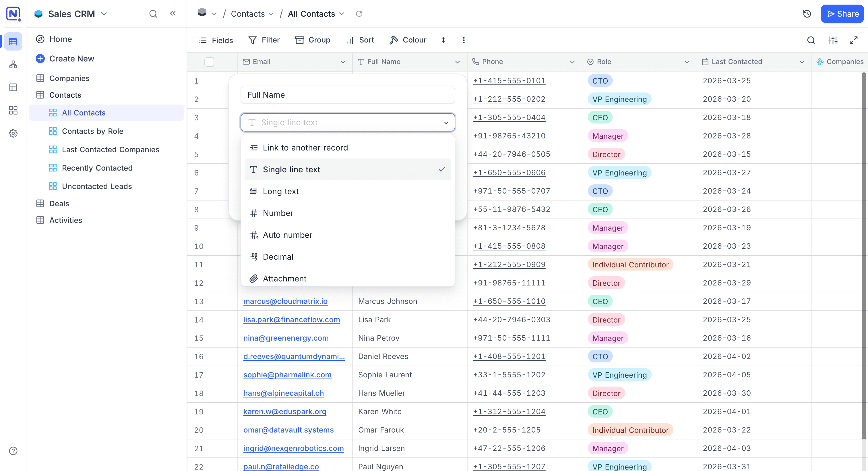Open the Last Contacted column dropdown arrow

(802, 62)
